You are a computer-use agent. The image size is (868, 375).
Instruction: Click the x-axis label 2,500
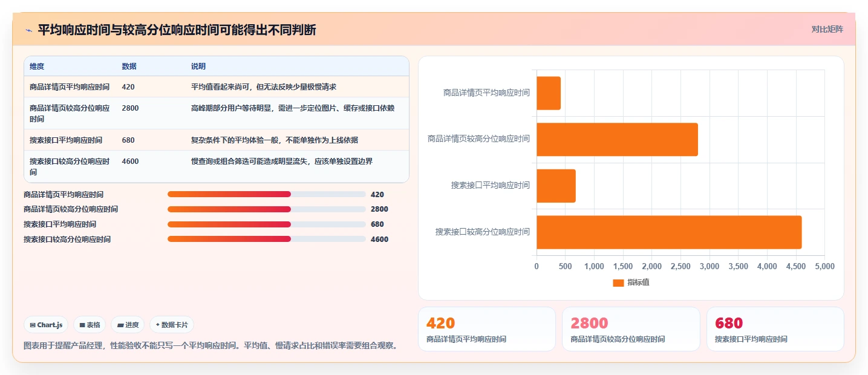tap(680, 266)
